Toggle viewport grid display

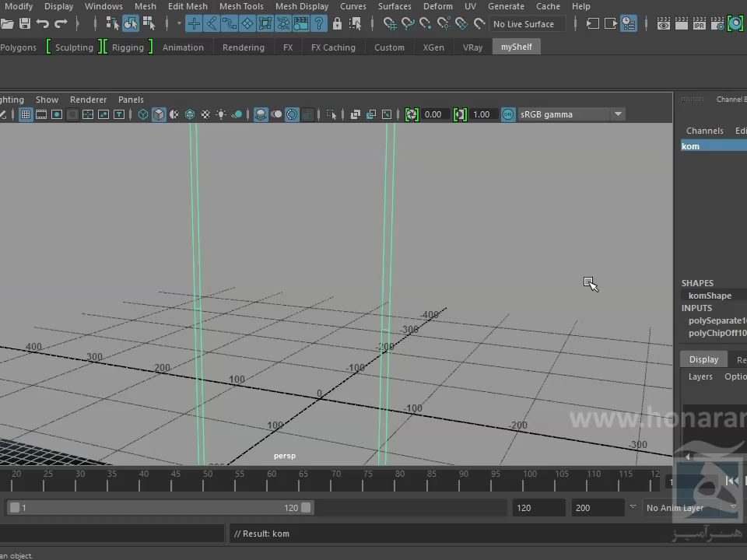tap(26, 114)
